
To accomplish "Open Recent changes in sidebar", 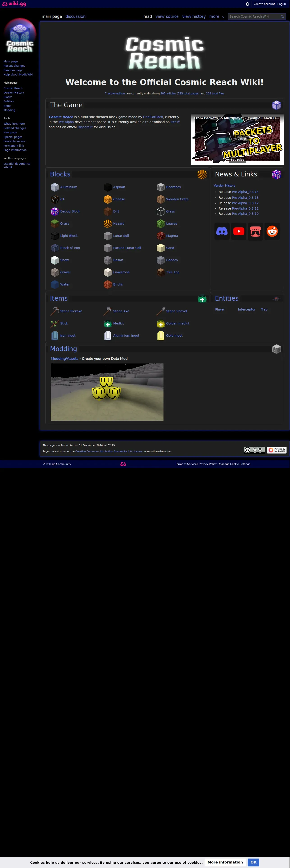I will [14, 66].
